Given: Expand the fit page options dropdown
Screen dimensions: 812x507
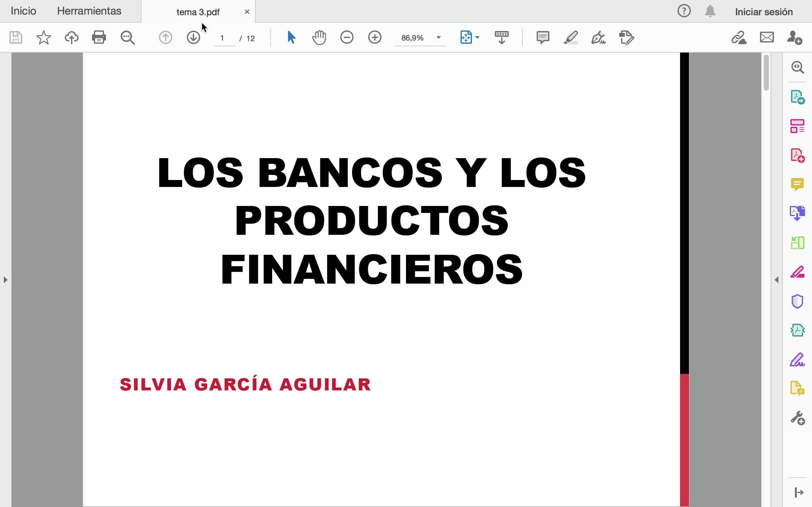Looking at the screenshot, I should (x=477, y=38).
